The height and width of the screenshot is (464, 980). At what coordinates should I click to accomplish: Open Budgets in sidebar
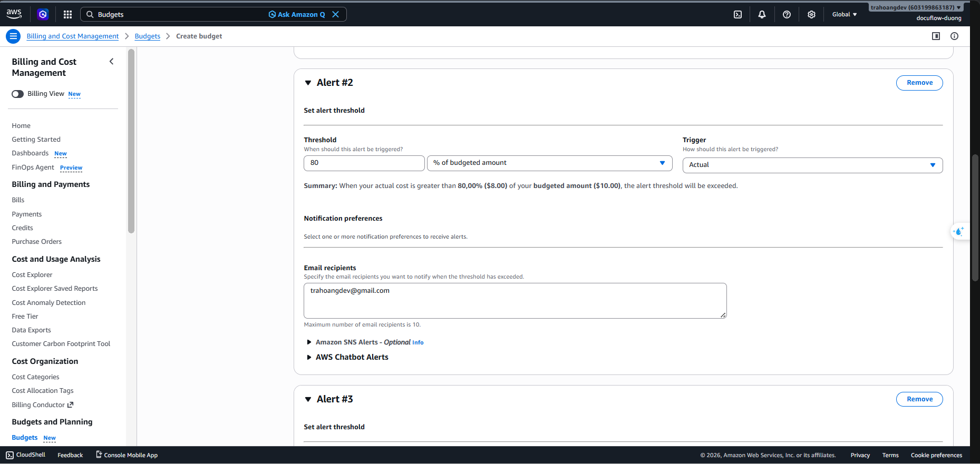25,438
